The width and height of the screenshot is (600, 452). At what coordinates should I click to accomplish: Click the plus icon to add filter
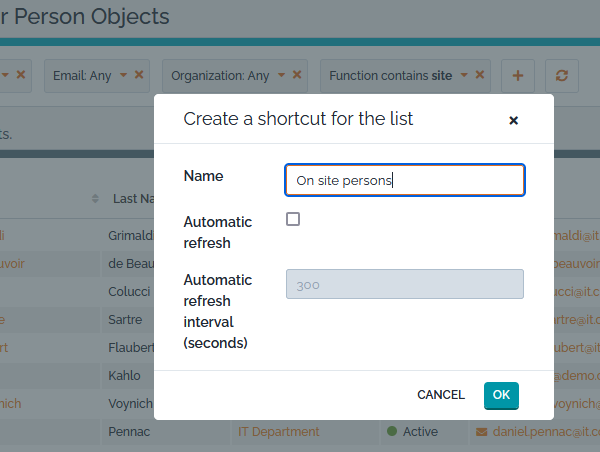point(517,75)
